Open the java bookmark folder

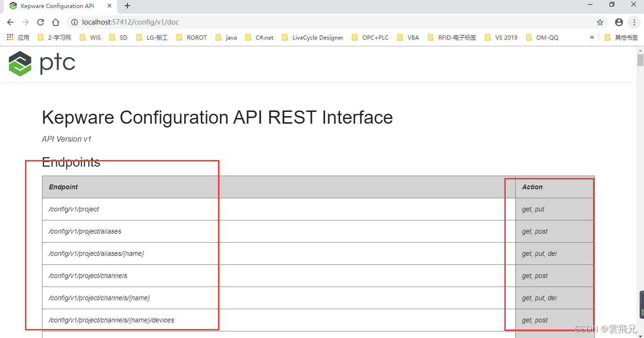226,37
